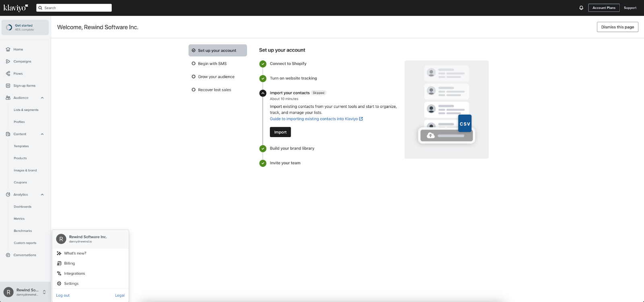Click the Klaviyo logo

click(16, 8)
